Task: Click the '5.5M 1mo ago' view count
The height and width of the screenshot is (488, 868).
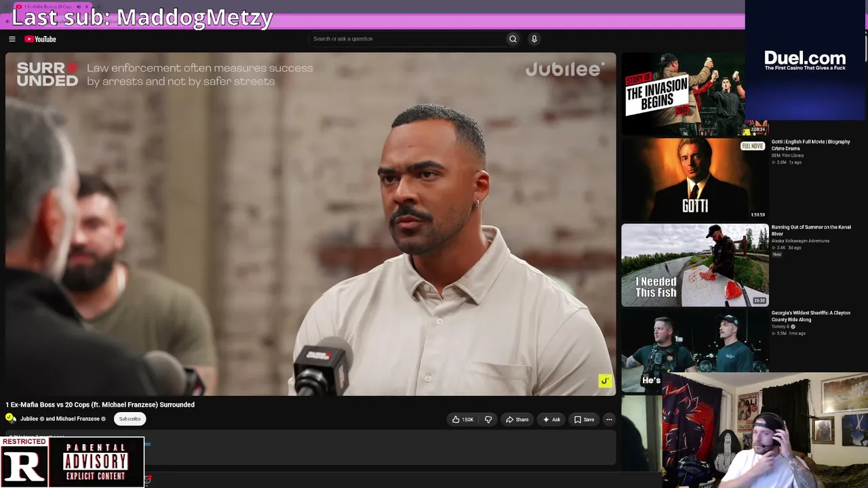Action: 789,333
